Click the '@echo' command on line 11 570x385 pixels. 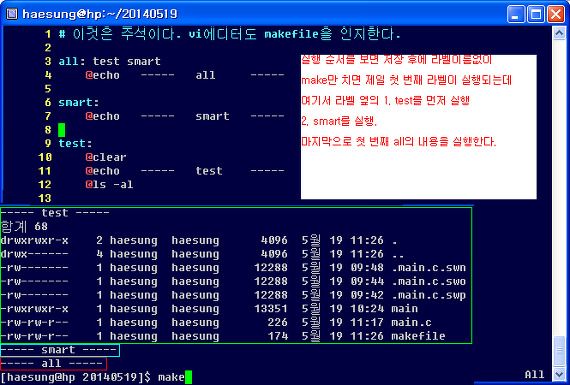[103, 171]
